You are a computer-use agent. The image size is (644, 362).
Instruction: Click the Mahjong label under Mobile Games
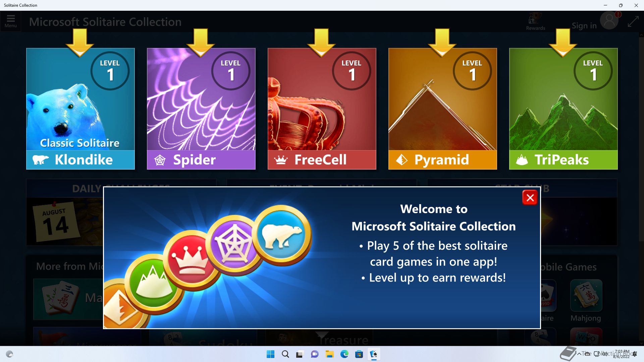[586, 318]
